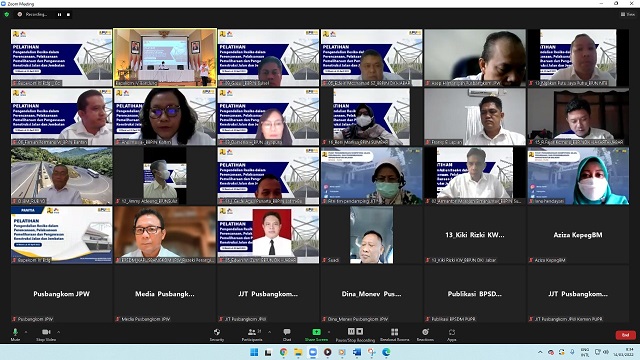This screenshot has height=360, width=640.
Task: Select the Publikasi BPSD... participant tile
Action: pos(475,294)
